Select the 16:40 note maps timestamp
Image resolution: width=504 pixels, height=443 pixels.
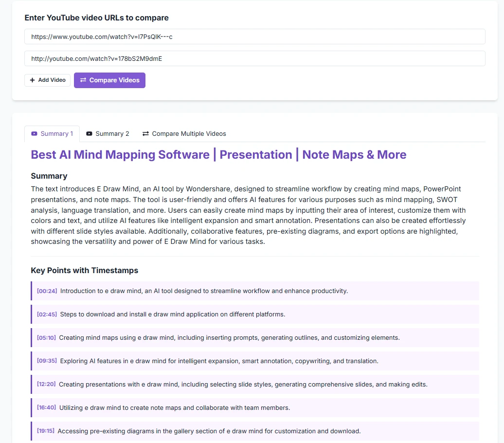click(46, 408)
